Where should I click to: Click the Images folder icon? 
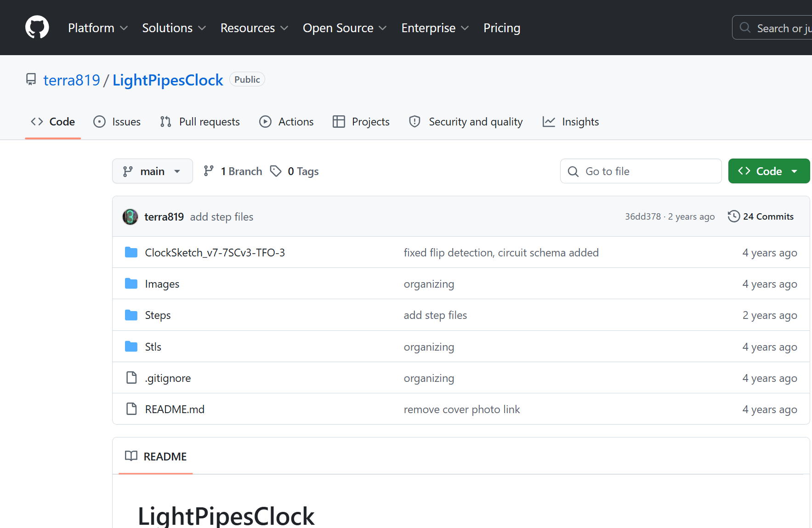pos(131,284)
